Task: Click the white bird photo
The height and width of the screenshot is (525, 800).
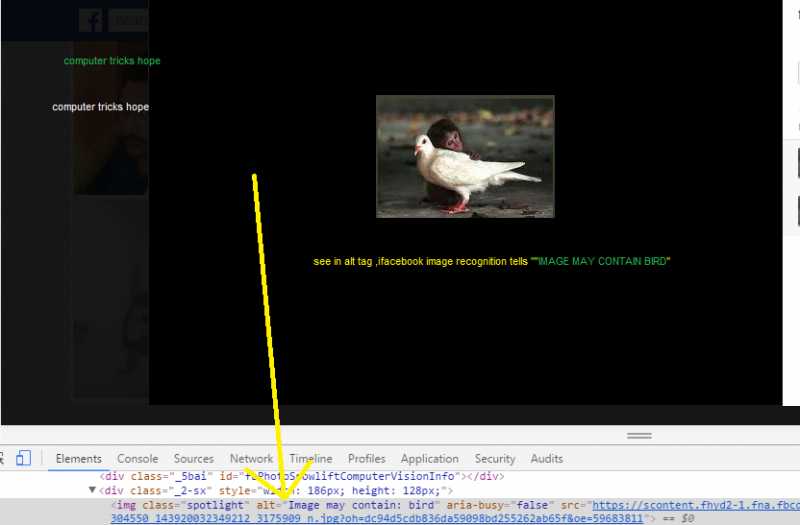Action: tap(465, 157)
